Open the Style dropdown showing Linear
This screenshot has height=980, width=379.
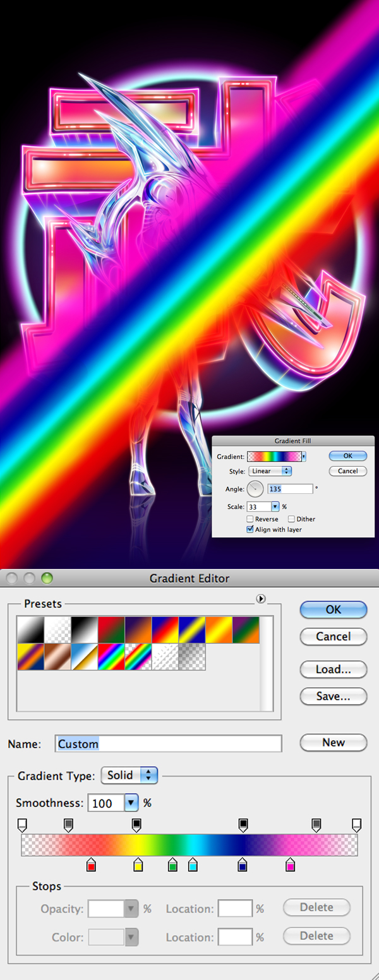tap(270, 471)
